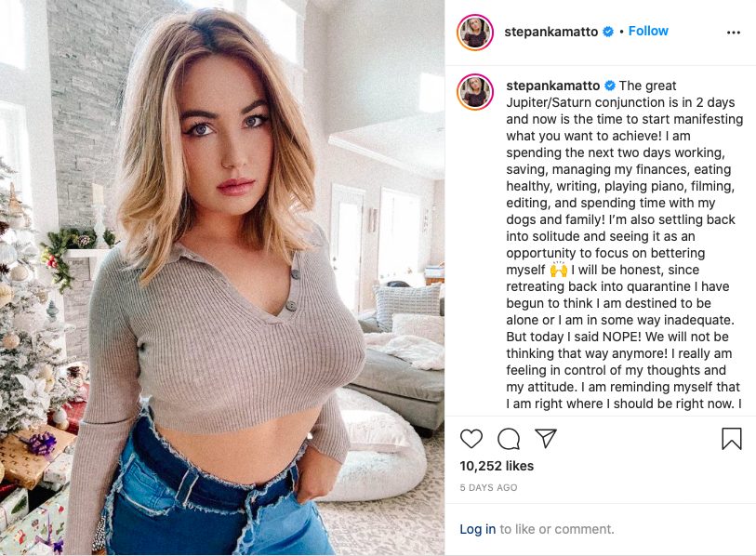The image size is (756, 556).
Task: Click the 'NOPE!' line in the caption
Action: click(617, 337)
